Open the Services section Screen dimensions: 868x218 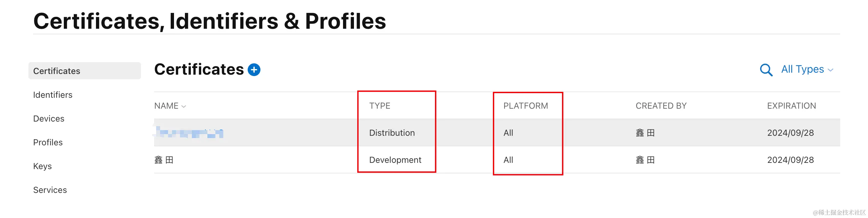point(50,190)
